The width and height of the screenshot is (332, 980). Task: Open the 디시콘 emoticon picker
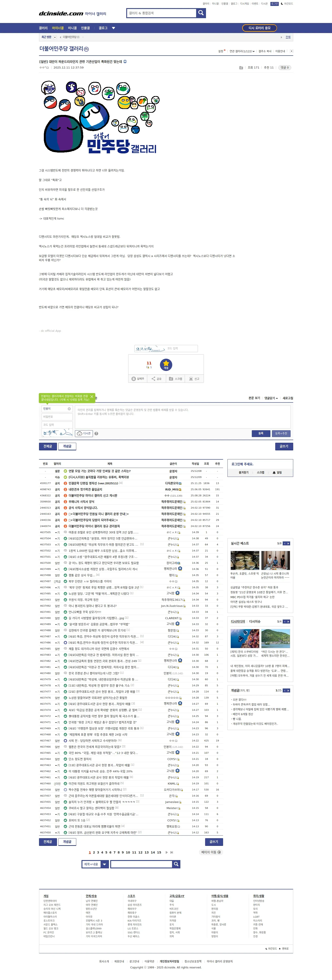click(84, 434)
